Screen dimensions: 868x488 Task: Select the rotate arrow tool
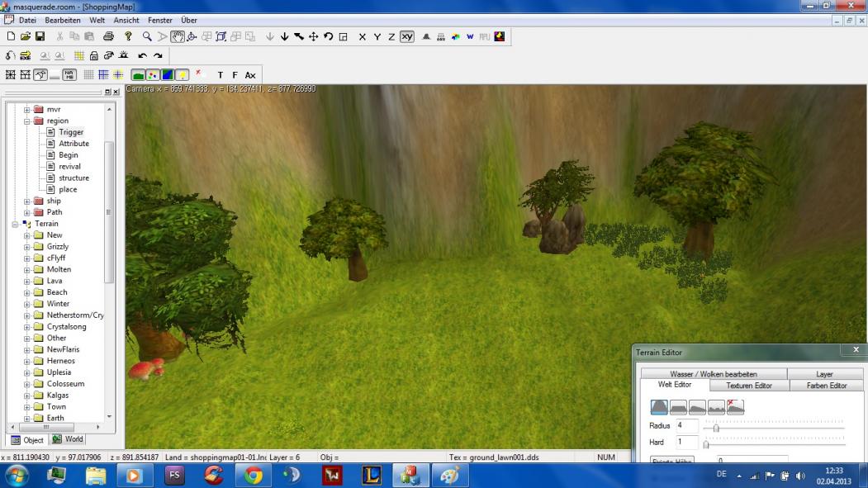[328, 36]
